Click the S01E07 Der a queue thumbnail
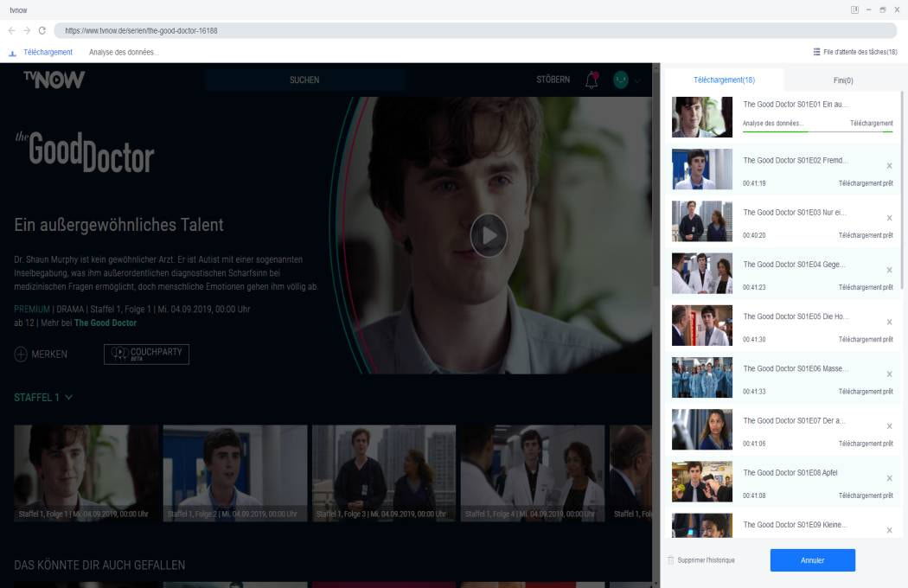This screenshot has width=908, height=588. click(702, 430)
